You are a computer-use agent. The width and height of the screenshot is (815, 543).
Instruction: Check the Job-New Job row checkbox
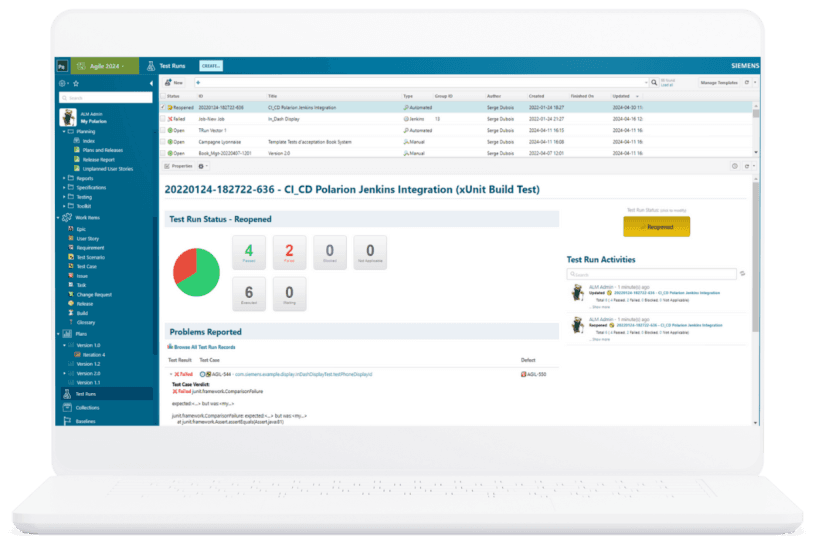163,119
